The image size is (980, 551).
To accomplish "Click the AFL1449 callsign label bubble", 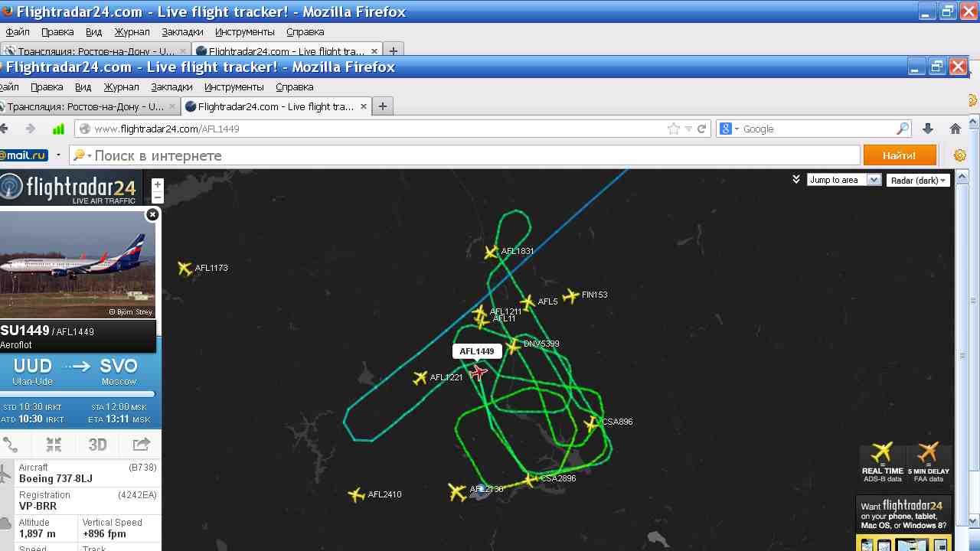I will 477,351.
